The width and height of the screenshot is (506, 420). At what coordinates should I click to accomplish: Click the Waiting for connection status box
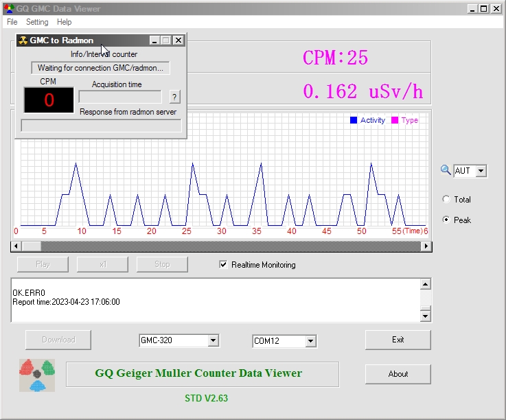click(x=100, y=68)
